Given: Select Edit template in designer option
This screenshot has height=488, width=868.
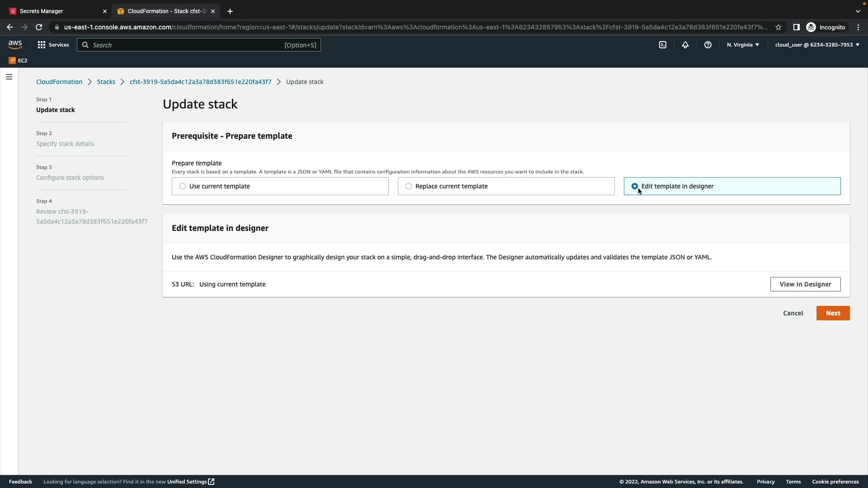Looking at the screenshot, I should click(x=635, y=186).
